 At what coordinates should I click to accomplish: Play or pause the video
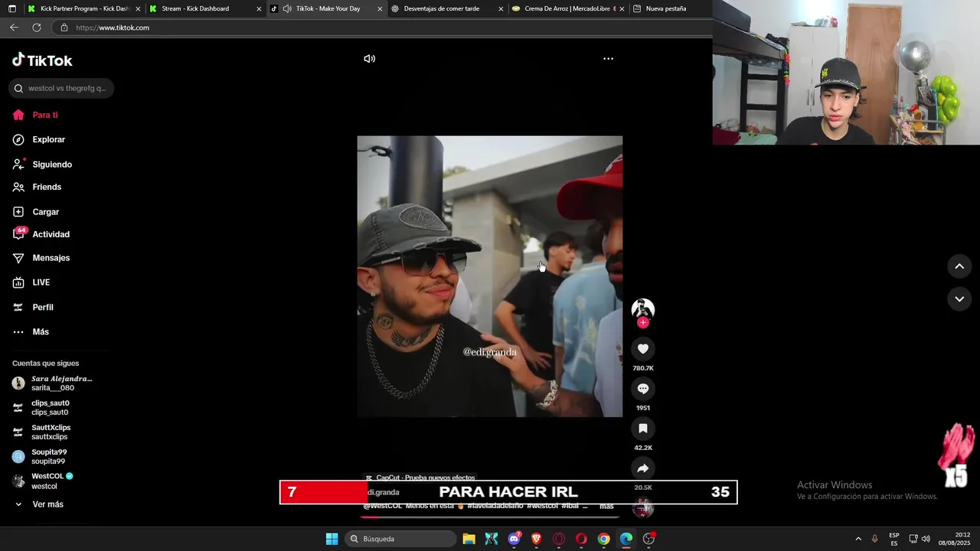[x=490, y=276]
